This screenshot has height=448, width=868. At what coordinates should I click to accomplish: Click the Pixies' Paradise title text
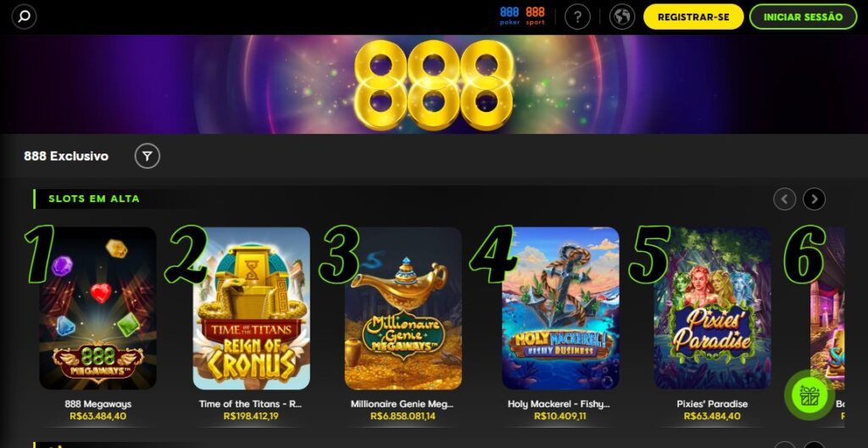point(712,404)
